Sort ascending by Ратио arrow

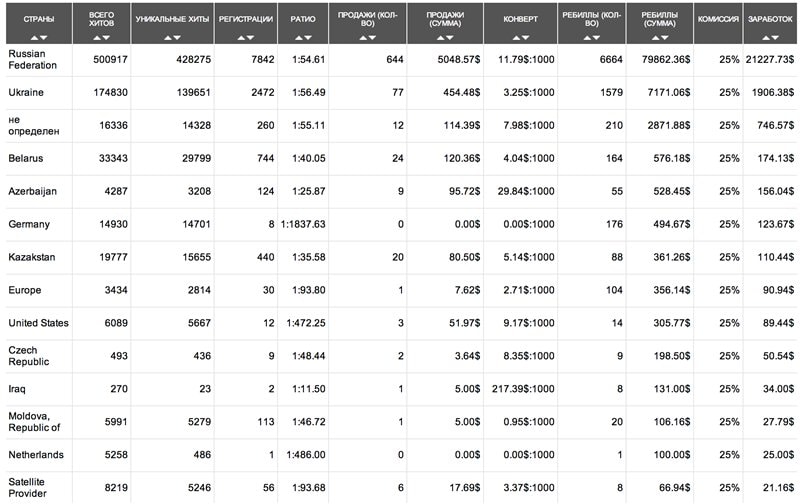[296, 38]
